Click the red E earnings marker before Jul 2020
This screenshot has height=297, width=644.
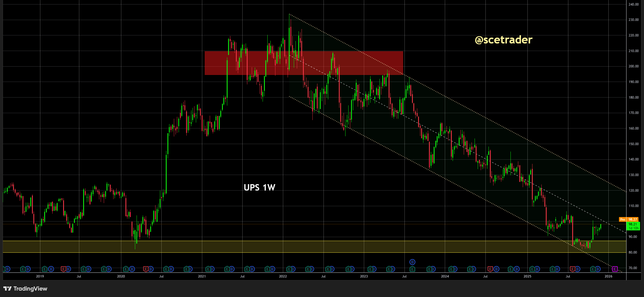click(145, 269)
